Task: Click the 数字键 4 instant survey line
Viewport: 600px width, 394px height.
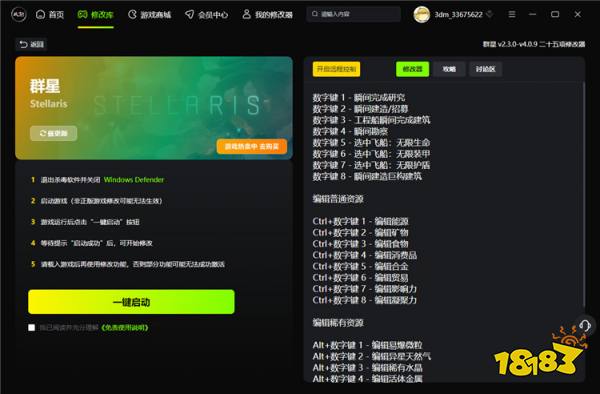Action: [350, 132]
